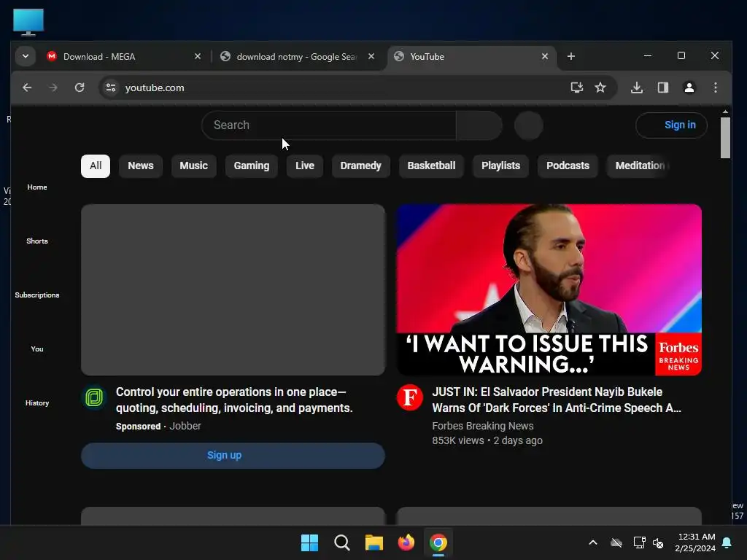Viewport: 747px width, 560px height.
Task: Open notifications bell in taskbar
Action: tap(727, 542)
